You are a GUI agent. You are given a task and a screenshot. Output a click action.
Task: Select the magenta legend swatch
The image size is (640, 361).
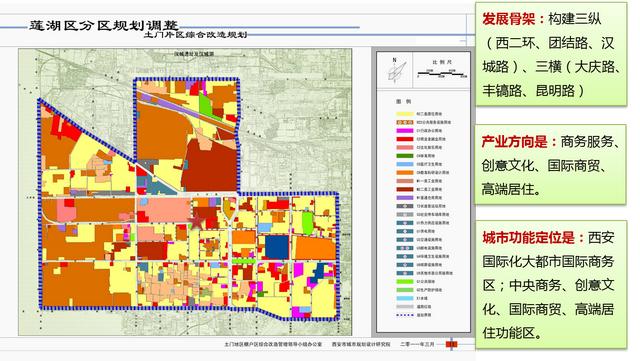(x=404, y=131)
